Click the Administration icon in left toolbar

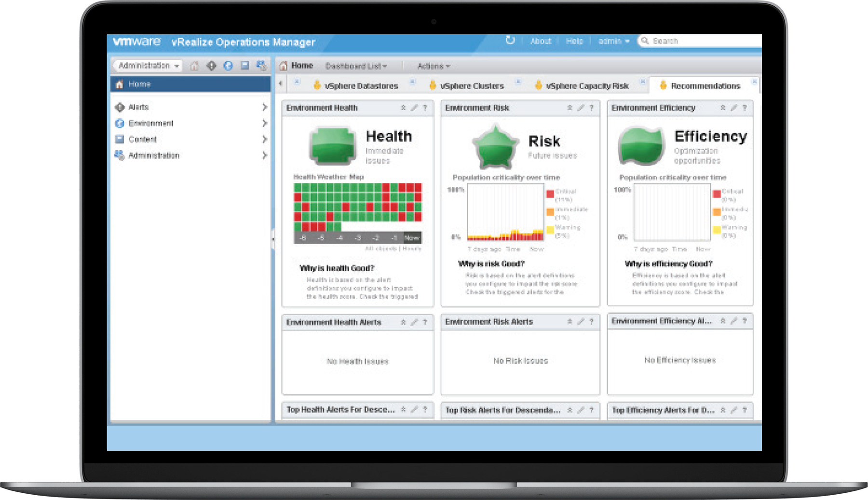(261, 65)
